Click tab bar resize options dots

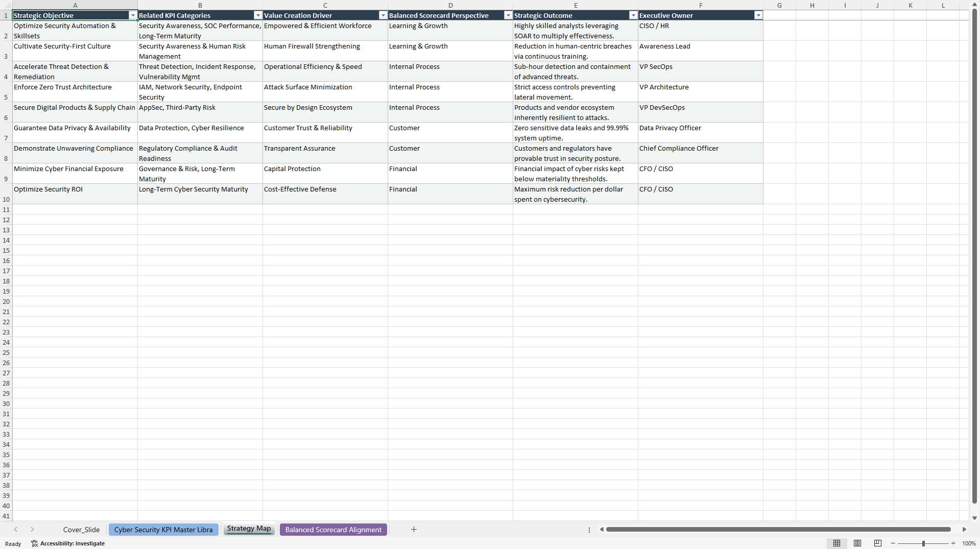coord(589,530)
